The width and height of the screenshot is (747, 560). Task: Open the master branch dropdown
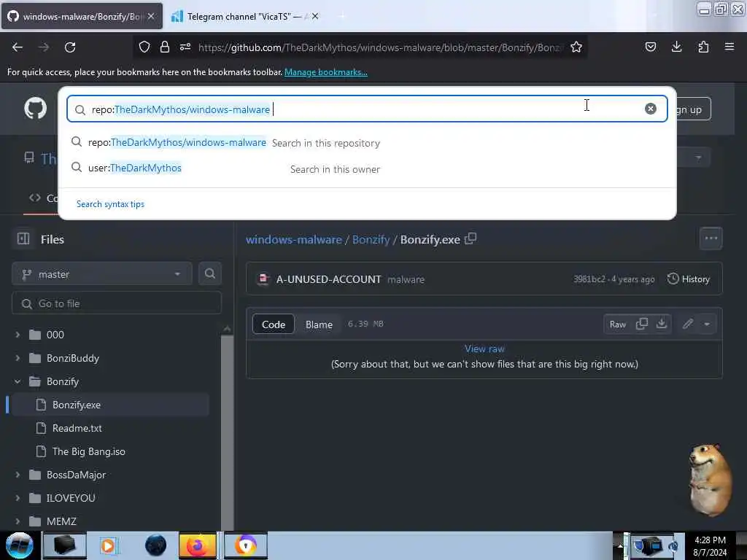(x=102, y=274)
